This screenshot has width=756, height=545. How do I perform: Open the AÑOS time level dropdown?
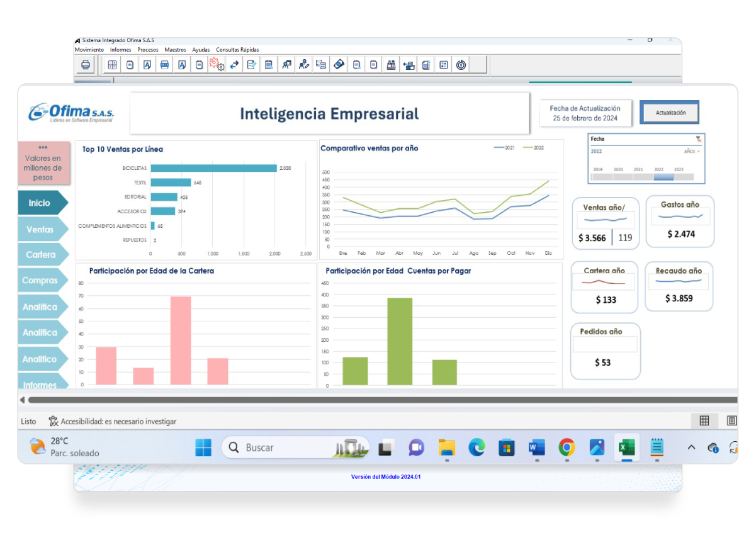pos(692,152)
